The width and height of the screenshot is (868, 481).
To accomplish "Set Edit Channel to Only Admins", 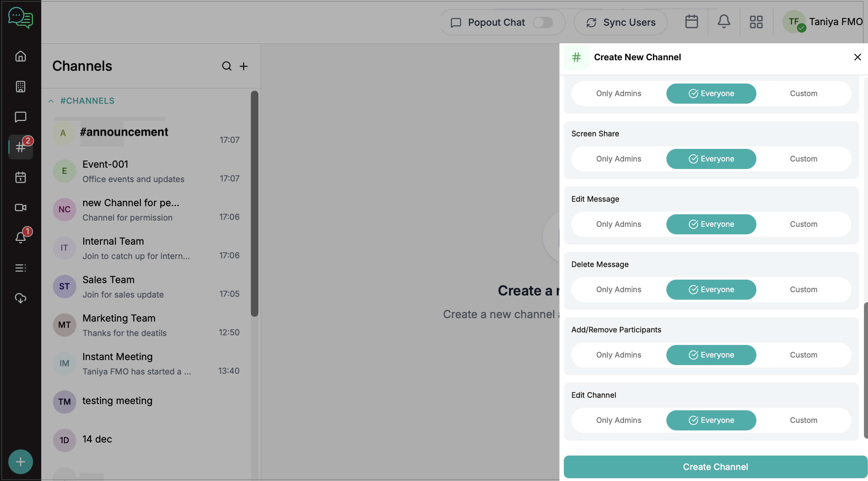I will point(619,420).
